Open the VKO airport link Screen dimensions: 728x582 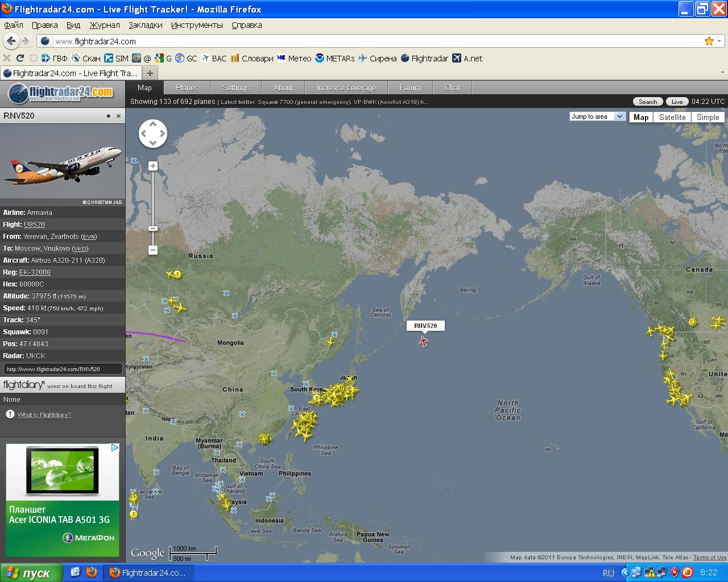point(80,248)
